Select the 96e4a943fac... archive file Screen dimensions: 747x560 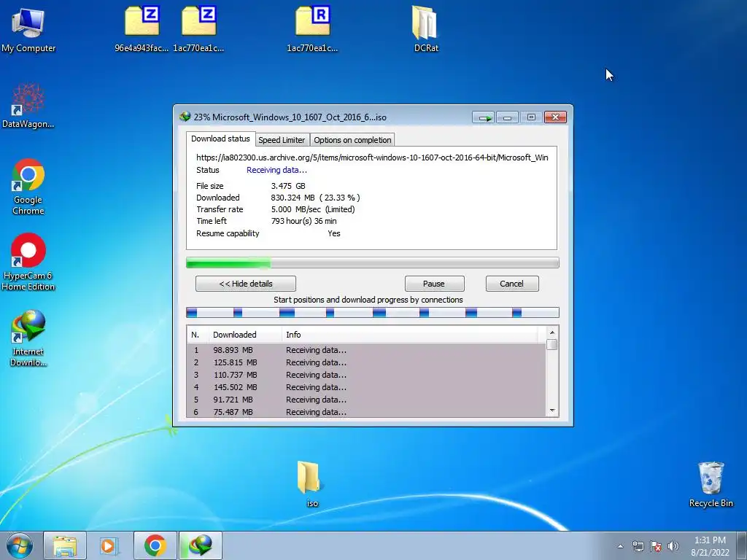[x=142, y=28]
